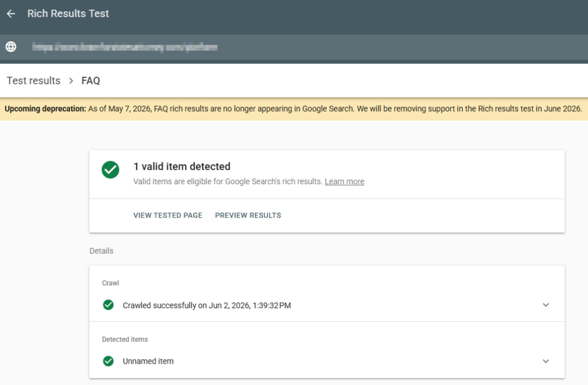The height and width of the screenshot is (385, 588).
Task: Click the FAQ breadcrumb label
Action: [x=91, y=80]
